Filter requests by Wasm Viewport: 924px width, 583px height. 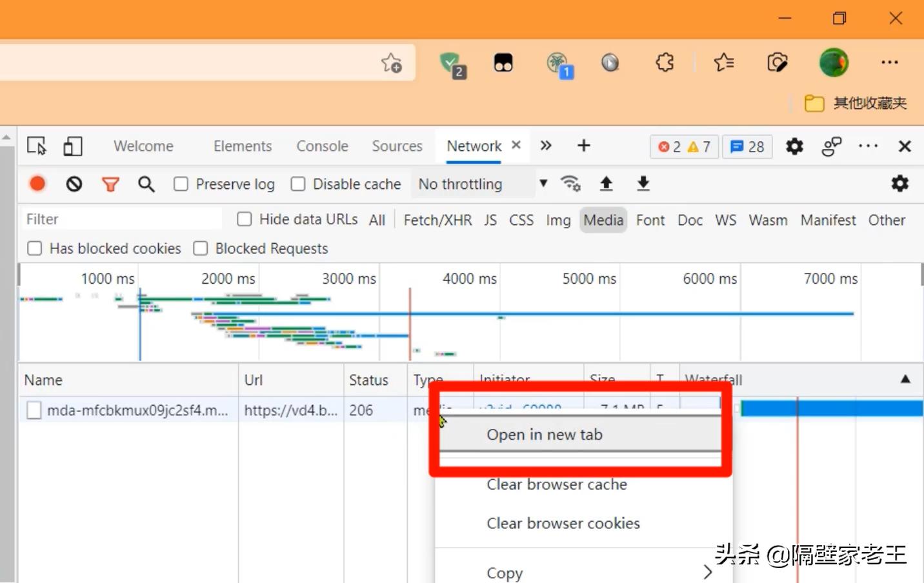click(x=768, y=221)
